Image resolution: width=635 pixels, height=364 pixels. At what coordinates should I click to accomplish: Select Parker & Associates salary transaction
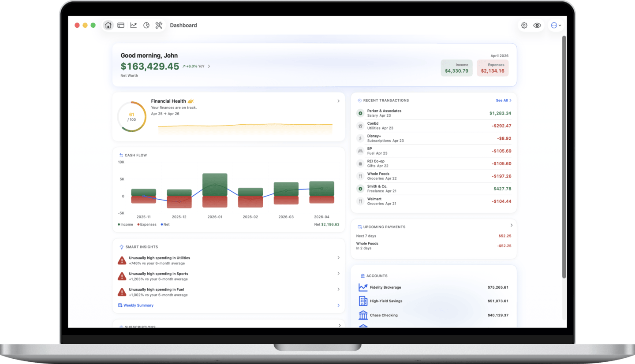coord(433,113)
